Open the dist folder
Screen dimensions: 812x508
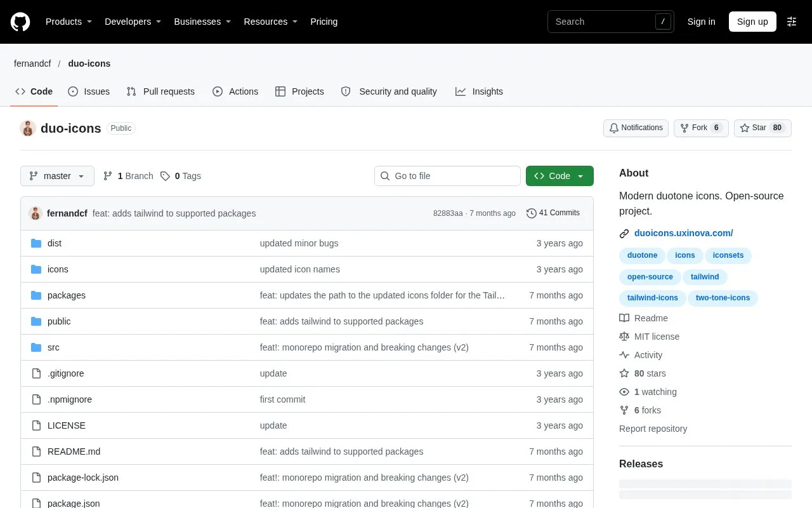pyautogui.click(x=55, y=243)
